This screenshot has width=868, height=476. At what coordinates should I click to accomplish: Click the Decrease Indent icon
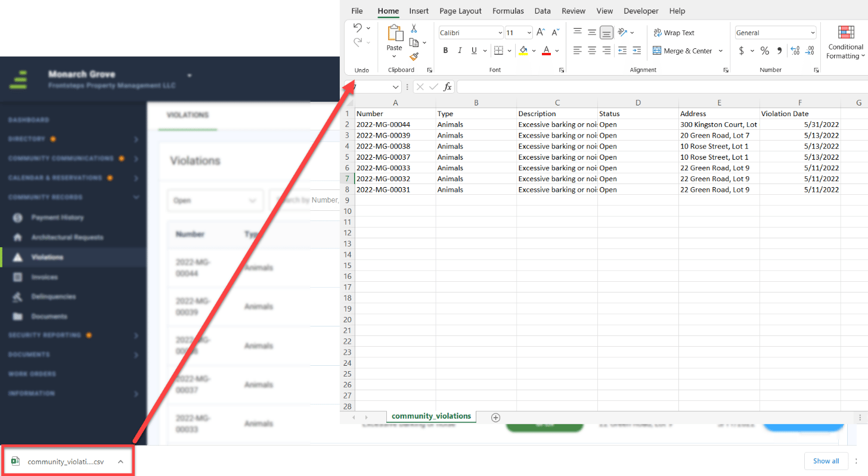622,51
